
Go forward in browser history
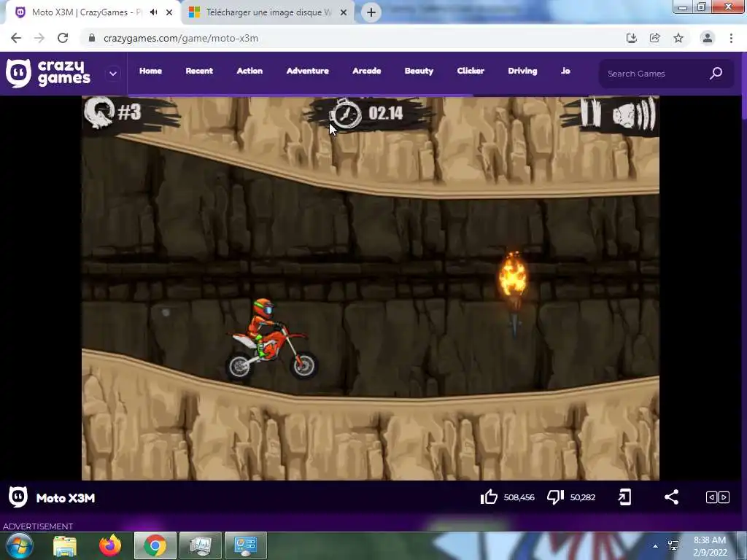[39, 38]
